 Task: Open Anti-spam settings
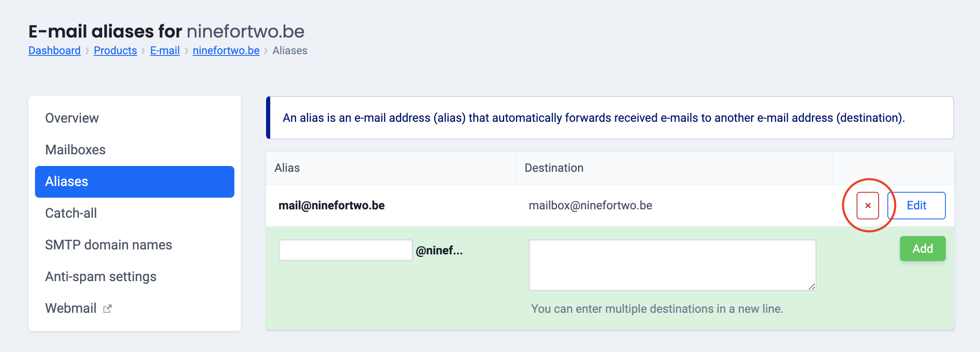(x=101, y=277)
